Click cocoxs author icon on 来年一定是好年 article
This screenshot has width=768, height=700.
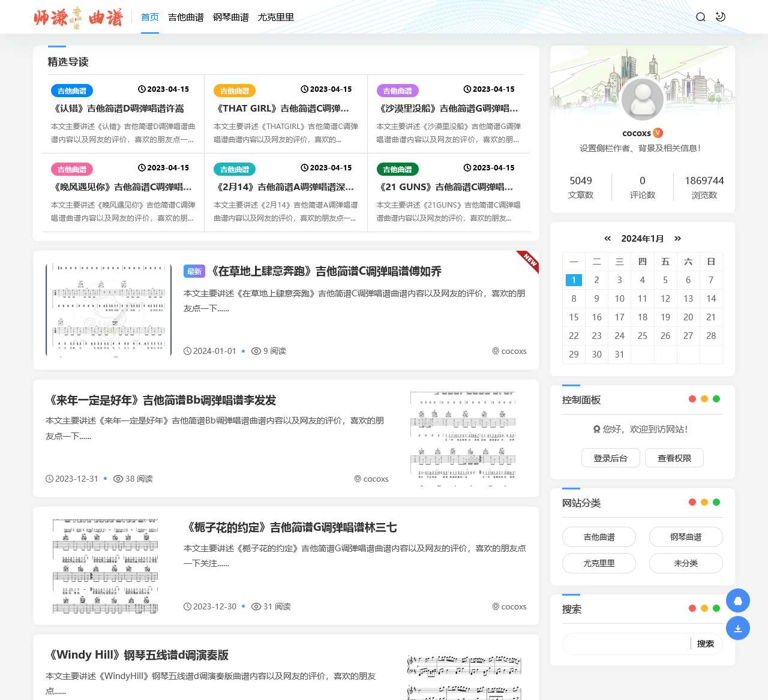coord(358,479)
